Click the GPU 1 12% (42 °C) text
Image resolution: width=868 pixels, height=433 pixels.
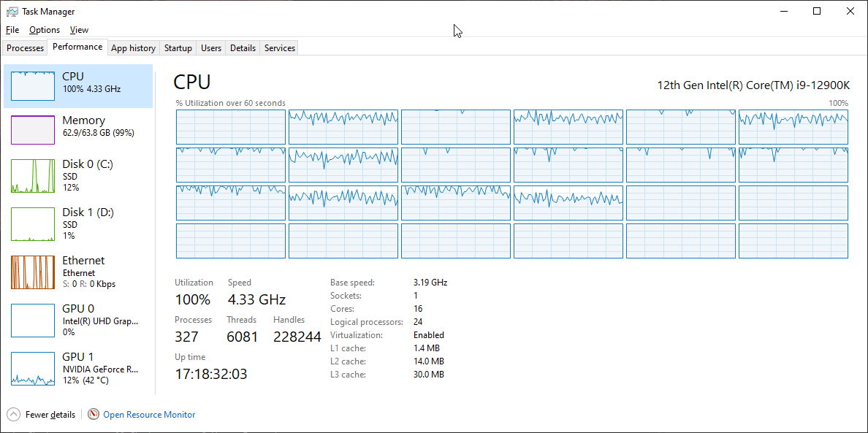click(x=85, y=380)
